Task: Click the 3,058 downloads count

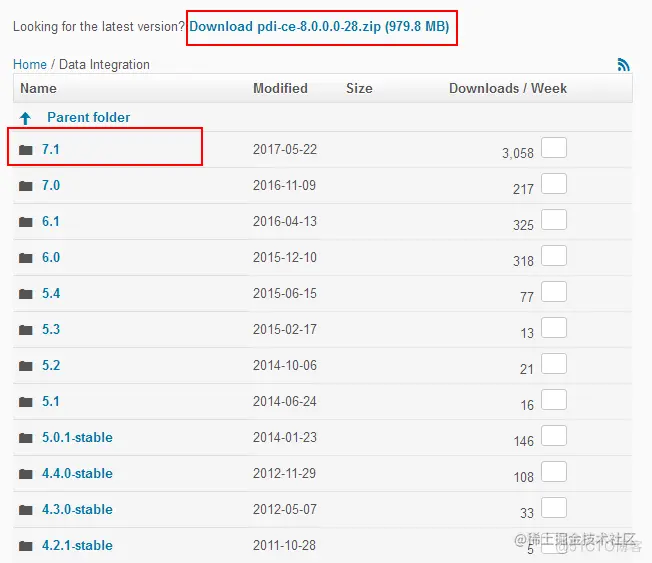Action: click(518, 153)
